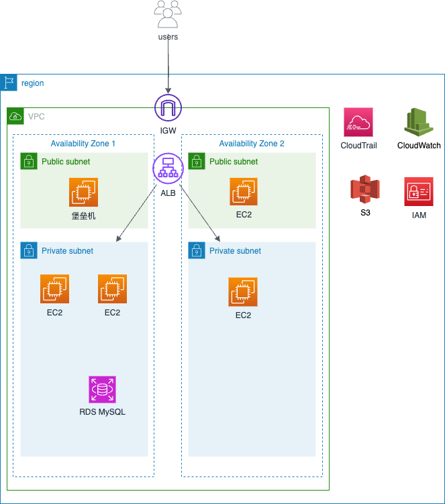The image size is (445, 504).
Task: Click the EC2 icon in Zone 2 public subnet
Action: click(244, 193)
